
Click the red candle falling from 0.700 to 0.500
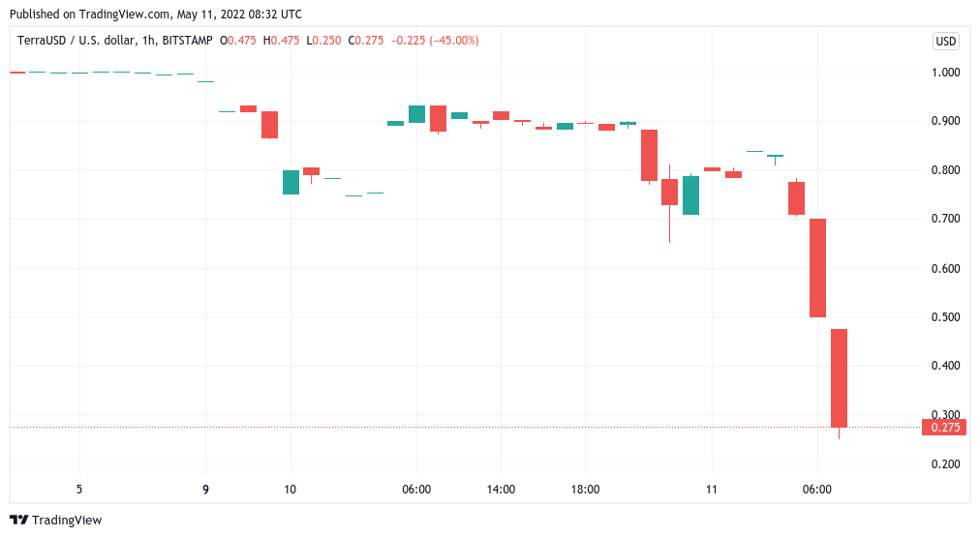coord(817,268)
